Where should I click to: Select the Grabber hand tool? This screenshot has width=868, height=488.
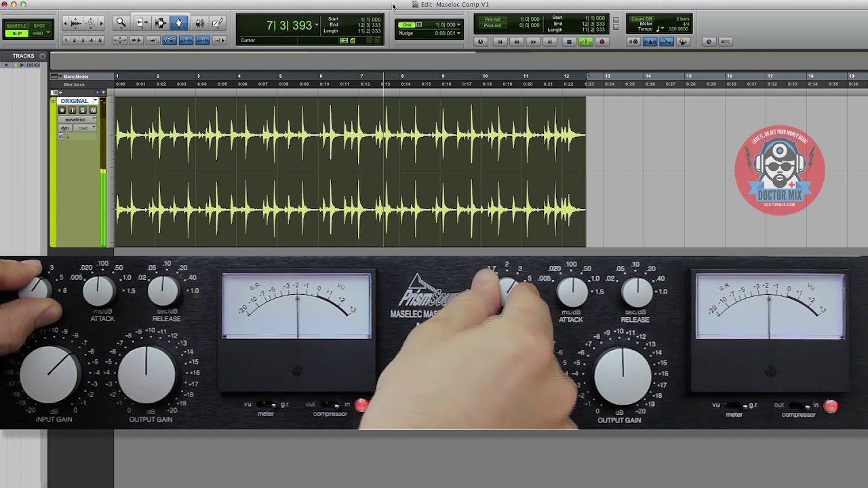point(178,22)
